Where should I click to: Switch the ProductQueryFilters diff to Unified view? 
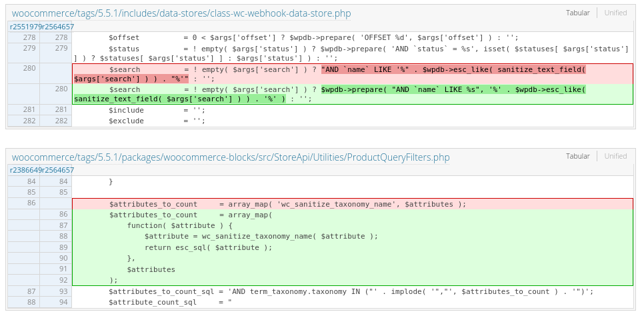coord(615,157)
